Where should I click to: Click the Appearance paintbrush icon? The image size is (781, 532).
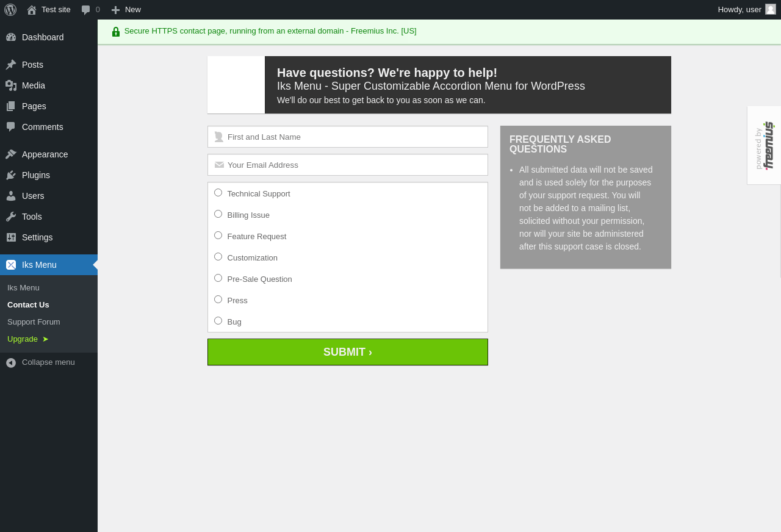[x=11, y=154]
